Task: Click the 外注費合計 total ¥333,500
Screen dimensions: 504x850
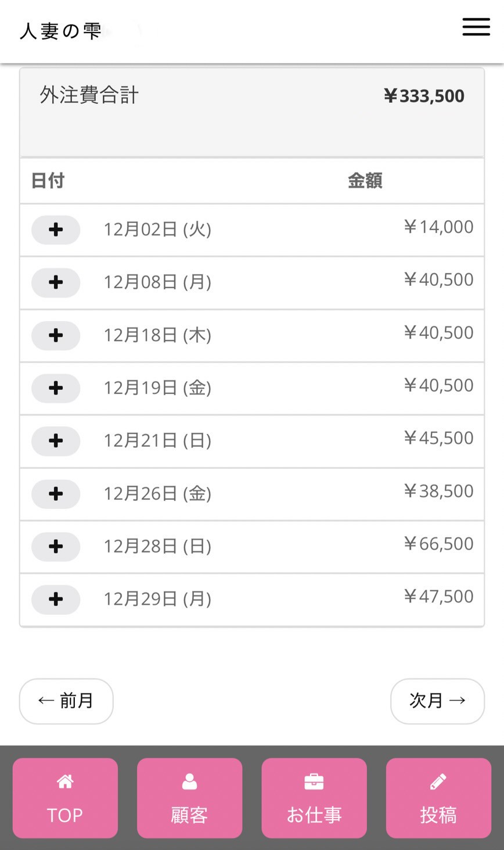Action: (424, 96)
